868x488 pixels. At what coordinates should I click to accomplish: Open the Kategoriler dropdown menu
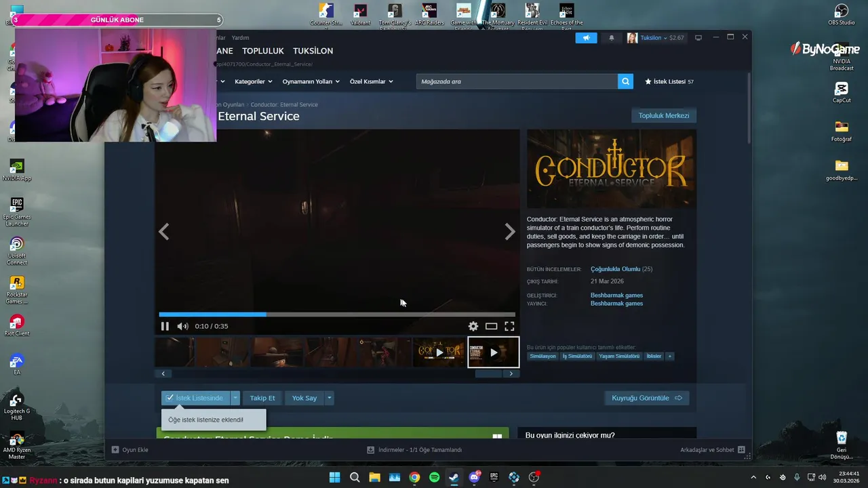point(253,81)
